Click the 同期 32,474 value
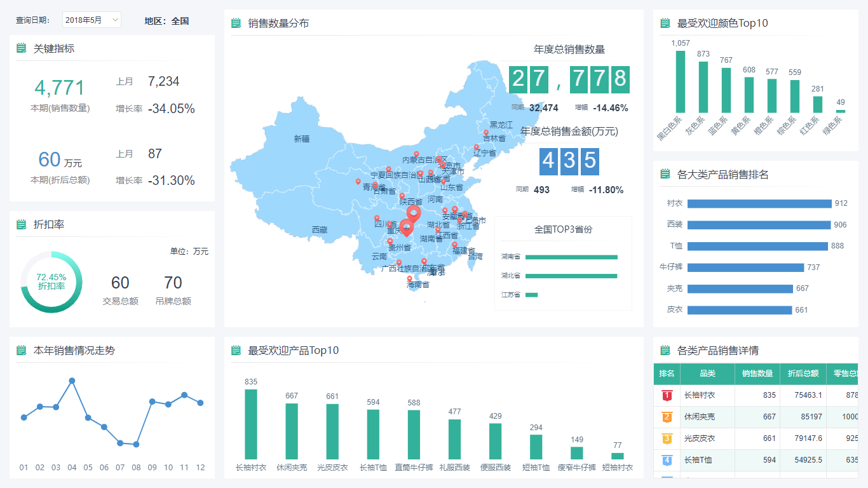 coord(543,108)
